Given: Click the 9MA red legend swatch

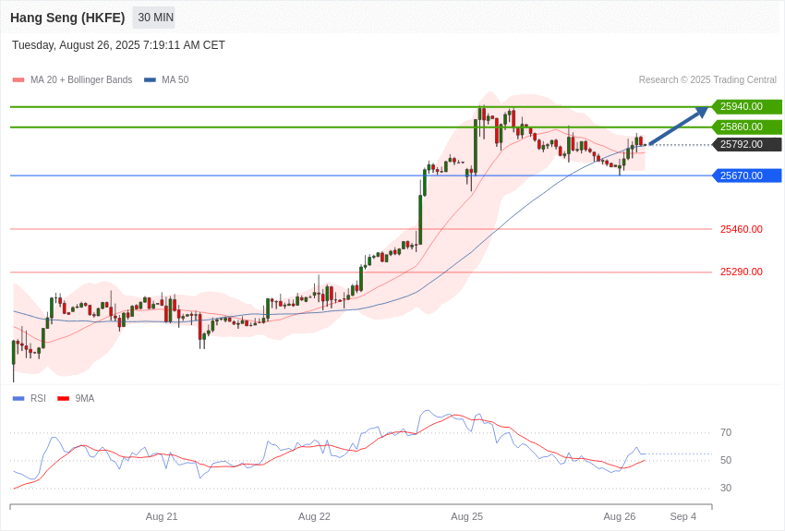Looking at the screenshot, I should 63,399.
